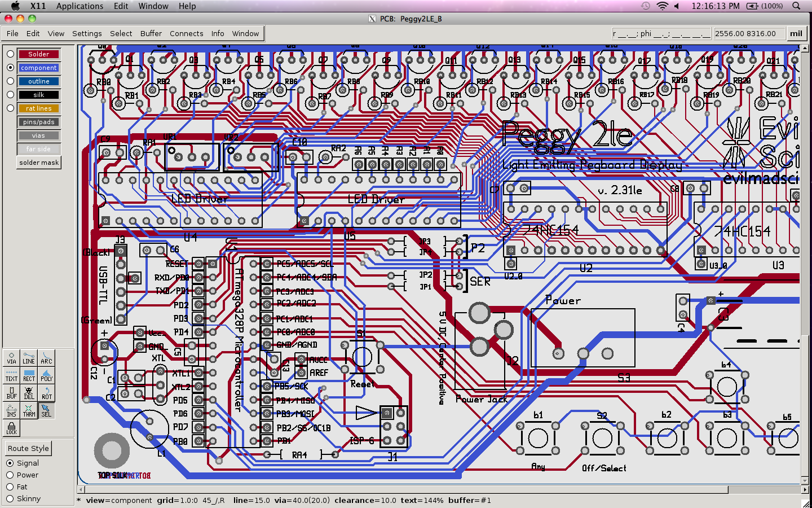Activate the LOCK tool

11,427
